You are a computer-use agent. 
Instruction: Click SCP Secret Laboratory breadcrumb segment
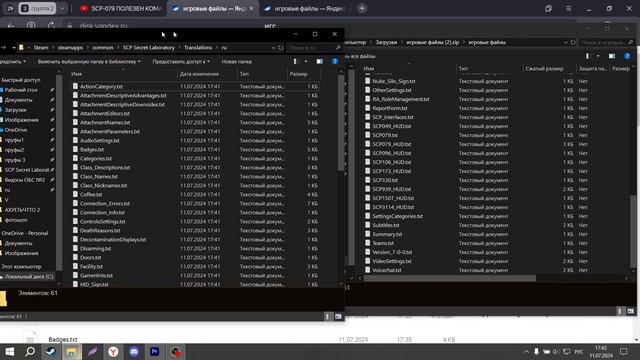(149, 48)
